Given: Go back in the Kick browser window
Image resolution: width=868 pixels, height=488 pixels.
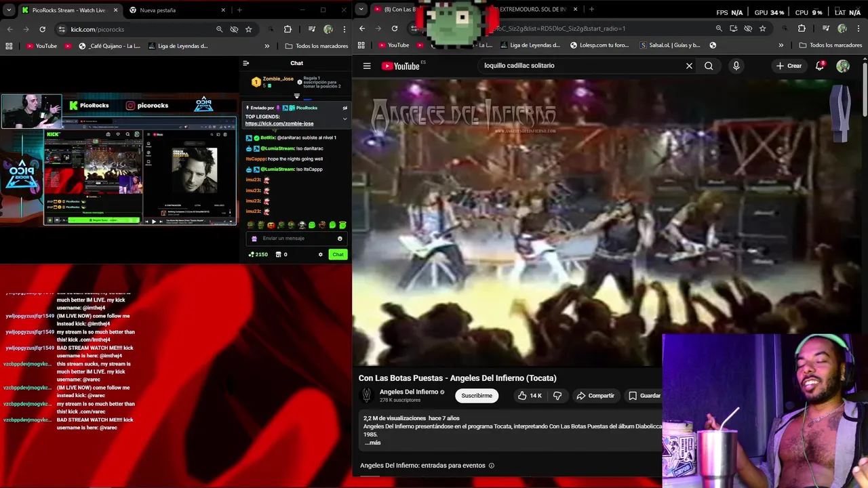Looking at the screenshot, I should (9, 29).
